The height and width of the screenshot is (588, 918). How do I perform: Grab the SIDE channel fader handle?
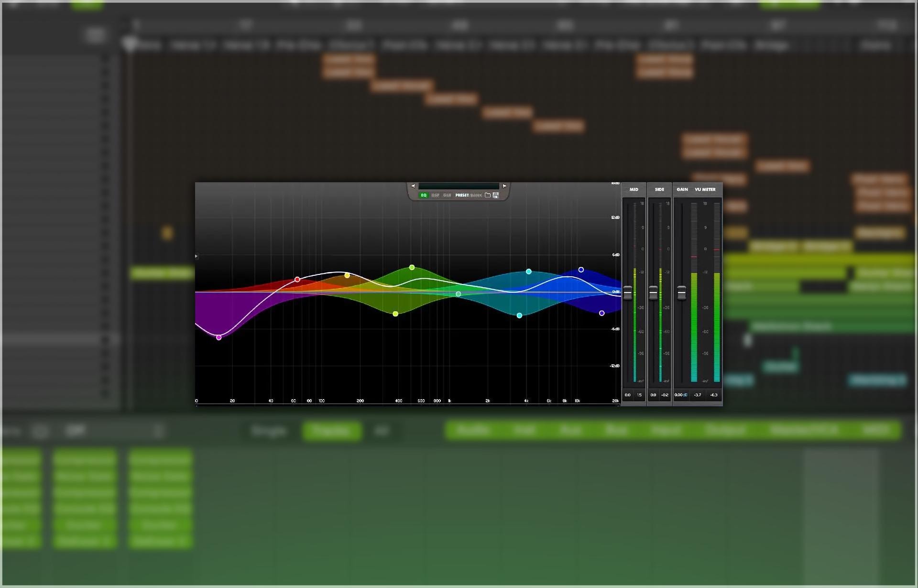click(x=653, y=293)
